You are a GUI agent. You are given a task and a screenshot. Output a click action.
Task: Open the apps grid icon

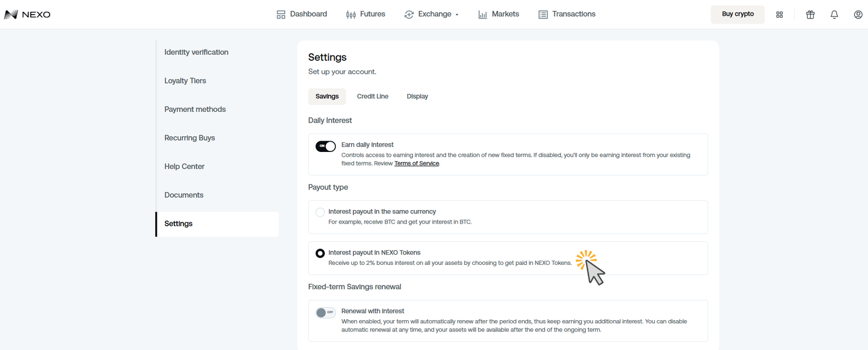tap(779, 15)
